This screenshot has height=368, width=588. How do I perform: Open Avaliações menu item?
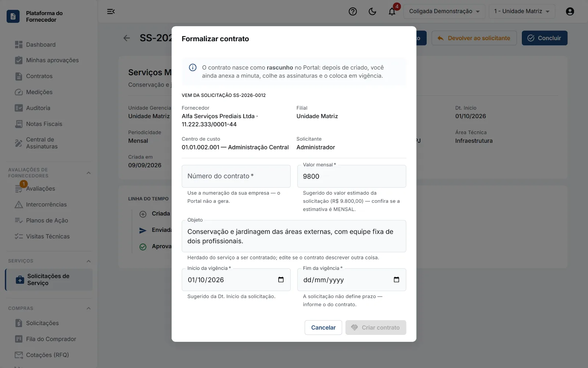pyautogui.click(x=49, y=189)
